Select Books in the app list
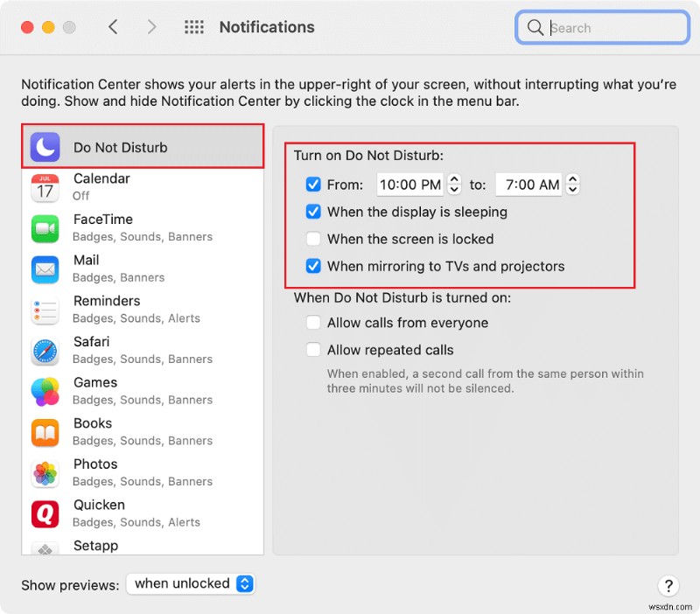The height and width of the screenshot is (614, 700). [143, 432]
